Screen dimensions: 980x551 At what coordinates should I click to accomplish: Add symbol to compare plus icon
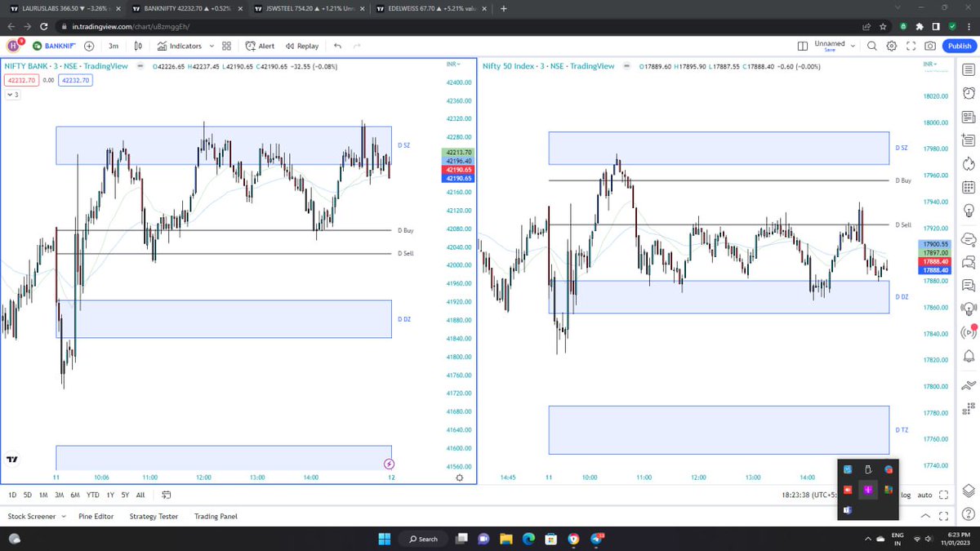pyautogui.click(x=88, y=47)
